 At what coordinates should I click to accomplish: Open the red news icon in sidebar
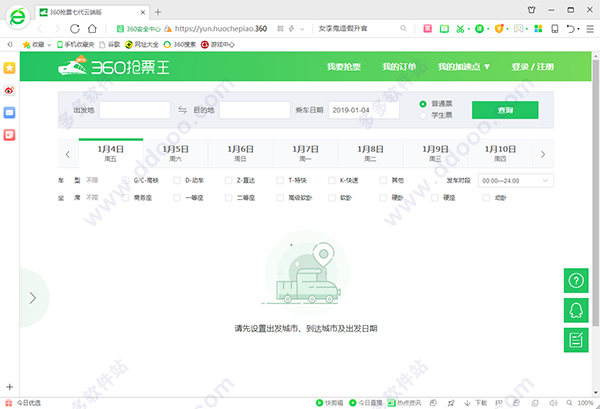pos(10,135)
